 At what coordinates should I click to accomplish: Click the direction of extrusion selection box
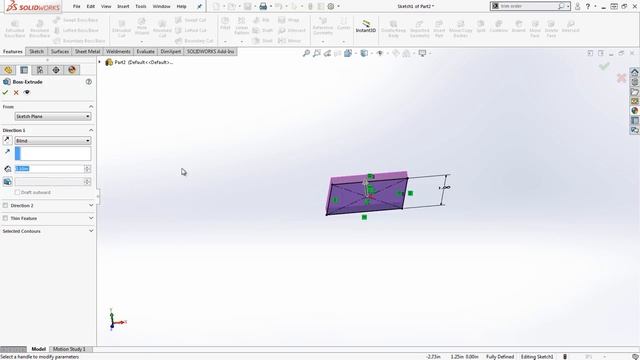53,153
